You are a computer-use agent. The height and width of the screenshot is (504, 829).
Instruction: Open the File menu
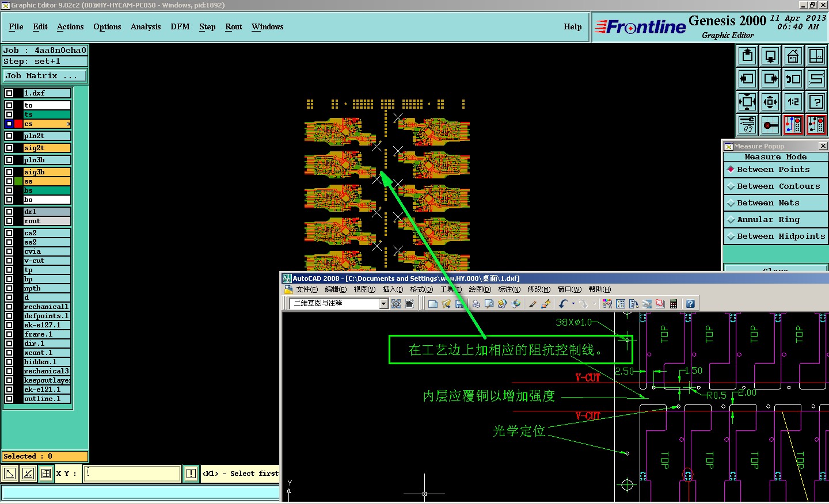(x=16, y=27)
